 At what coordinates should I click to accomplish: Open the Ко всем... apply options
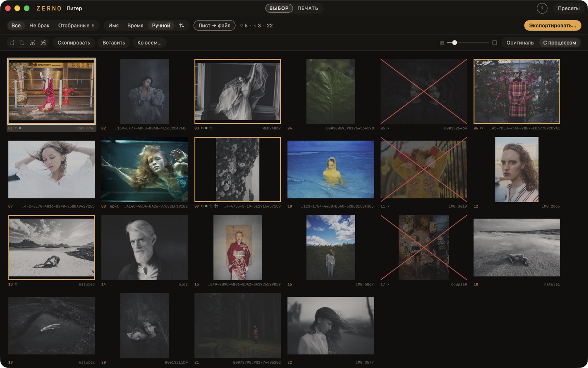click(x=149, y=43)
